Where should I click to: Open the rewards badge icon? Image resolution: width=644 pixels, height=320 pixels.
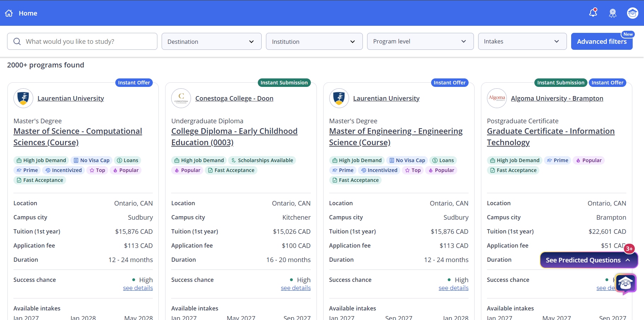[x=613, y=13]
